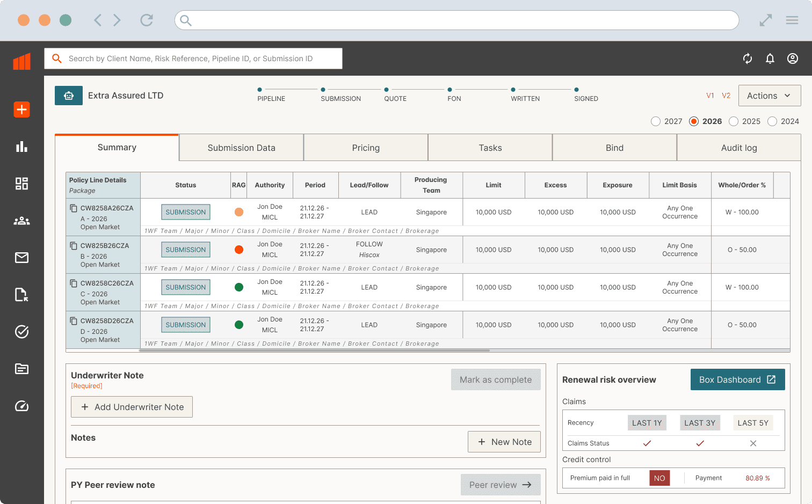The width and height of the screenshot is (812, 504).
Task: Open the circular checkmark tasks sidebar icon
Action: coord(21,332)
